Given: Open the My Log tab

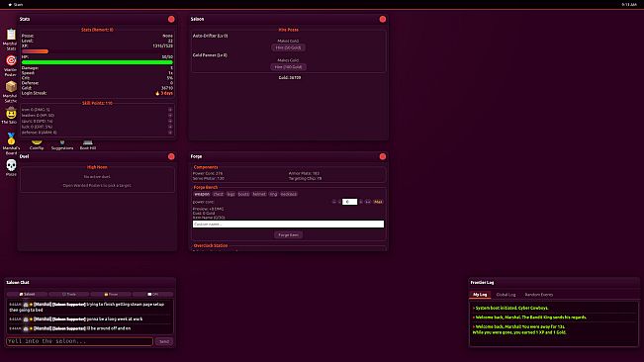Looking at the screenshot, I should pos(480,295).
